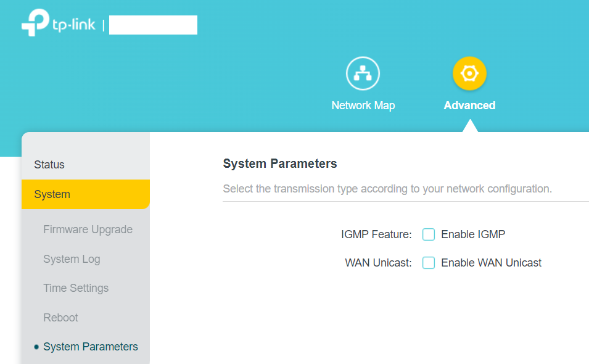The image size is (589, 364).
Task: Click the 'Enable WAN Unicast' label text
Action: point(492,263)
